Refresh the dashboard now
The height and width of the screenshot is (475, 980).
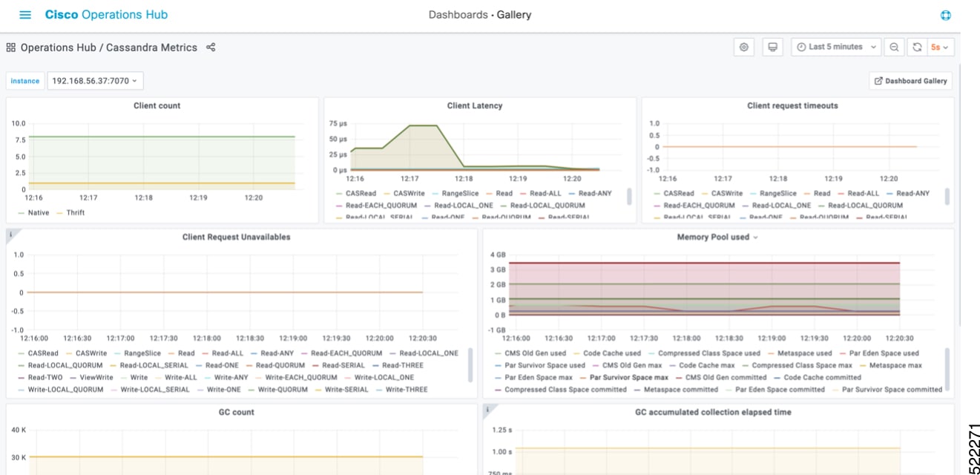click(917, 47)
